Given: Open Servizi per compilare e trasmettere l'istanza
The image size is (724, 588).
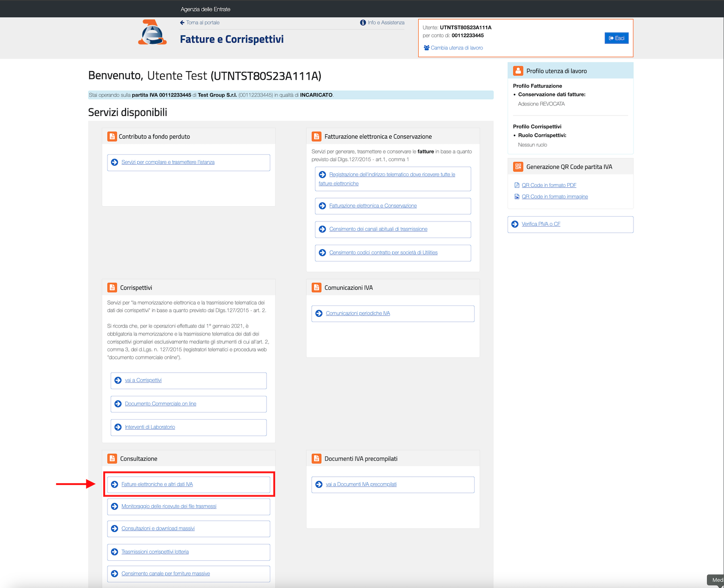Looking at the screenshot, I should click(168, 162).
